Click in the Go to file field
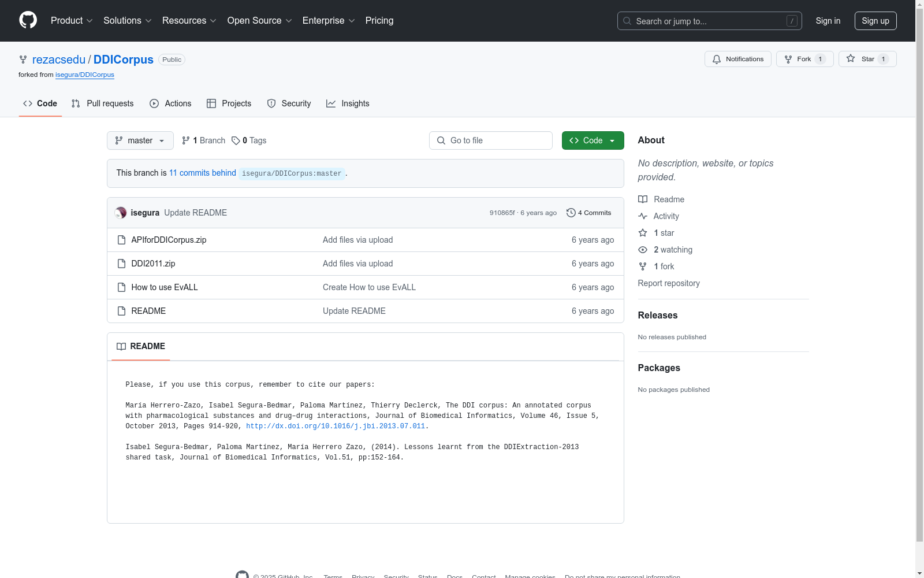The height and width of the screenshot is (578, 924). (491, 140)
